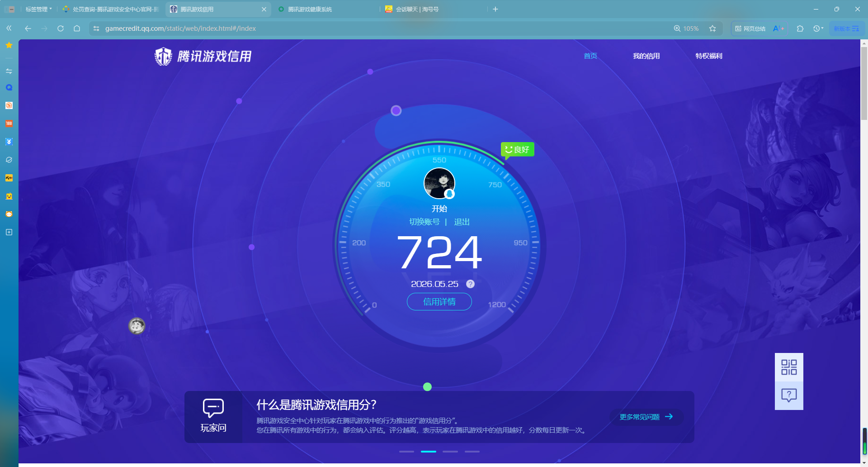Select the first carousel indicator dash
This screenshot has width=868, height=467.
(x=406, y=452)
